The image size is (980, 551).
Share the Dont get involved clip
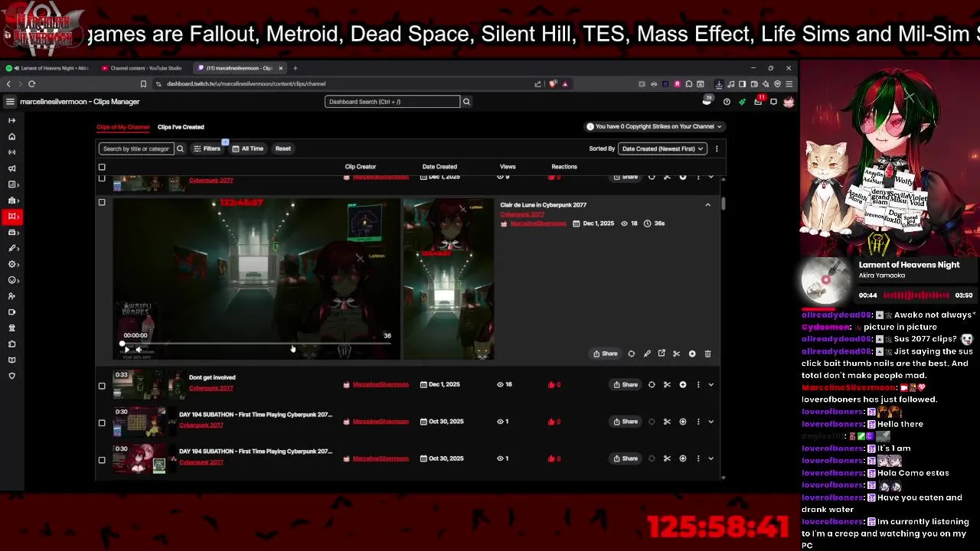[x=626, y=384]
